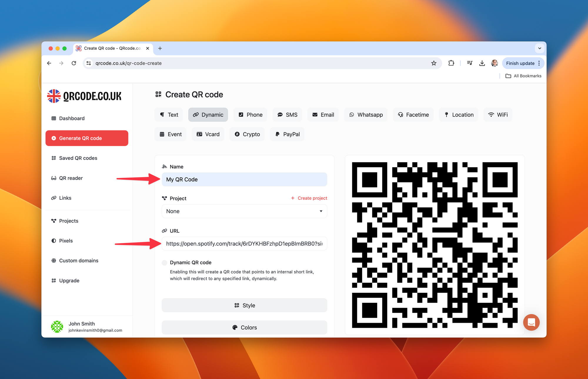This screenshot has height=379, width=588.
Task: Expand the Style section
Action: pyautogui.click(x=244, y=306)
